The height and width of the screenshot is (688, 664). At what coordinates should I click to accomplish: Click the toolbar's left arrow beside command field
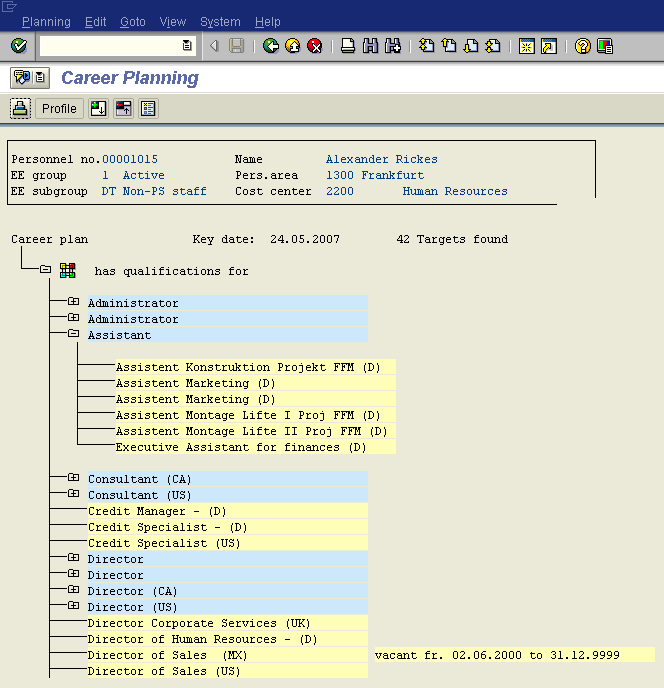214,46
